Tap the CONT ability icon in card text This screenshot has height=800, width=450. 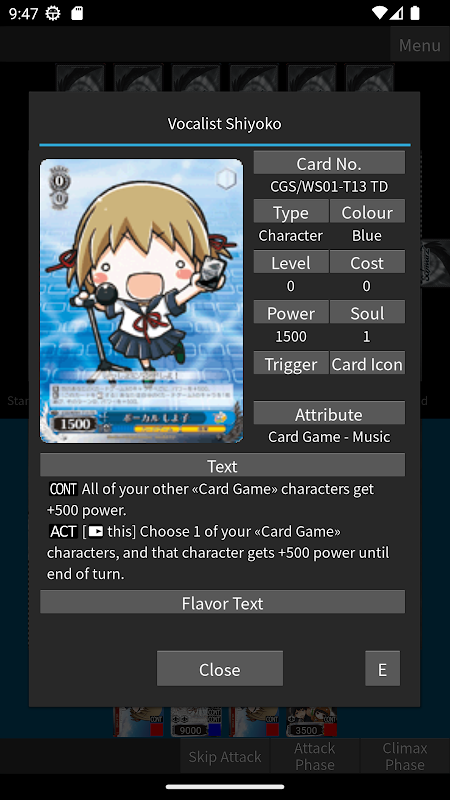click(63, 489)
